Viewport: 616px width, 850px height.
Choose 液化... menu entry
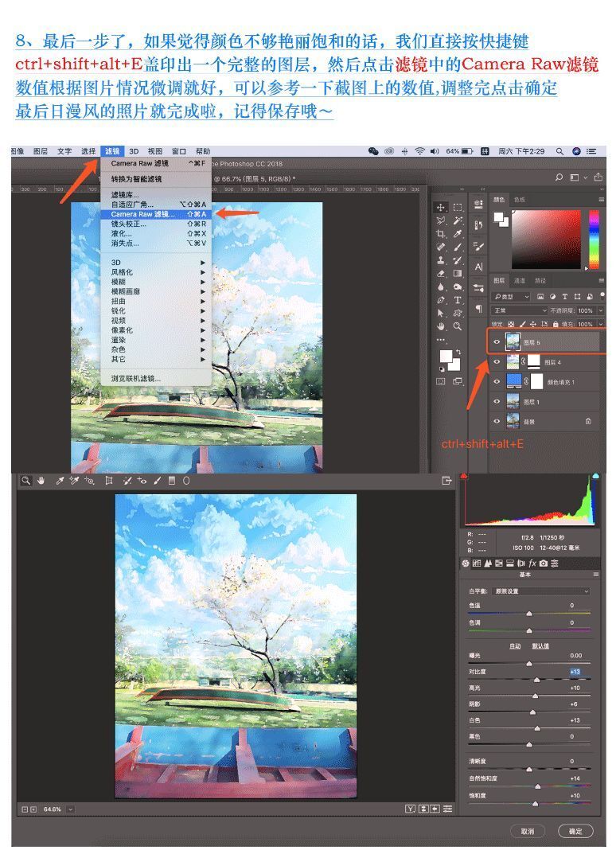tap(156, 234)
